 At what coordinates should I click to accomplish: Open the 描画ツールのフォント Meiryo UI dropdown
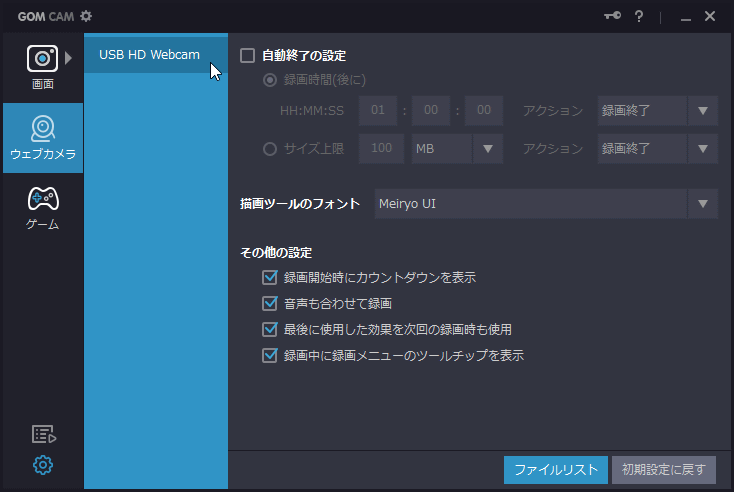pos(546,204)
